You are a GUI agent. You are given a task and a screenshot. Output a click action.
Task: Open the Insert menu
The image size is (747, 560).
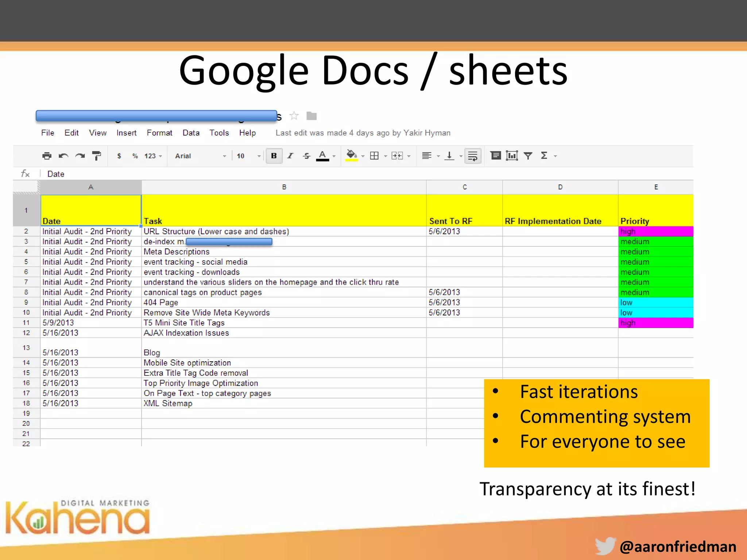click(127, 133)
